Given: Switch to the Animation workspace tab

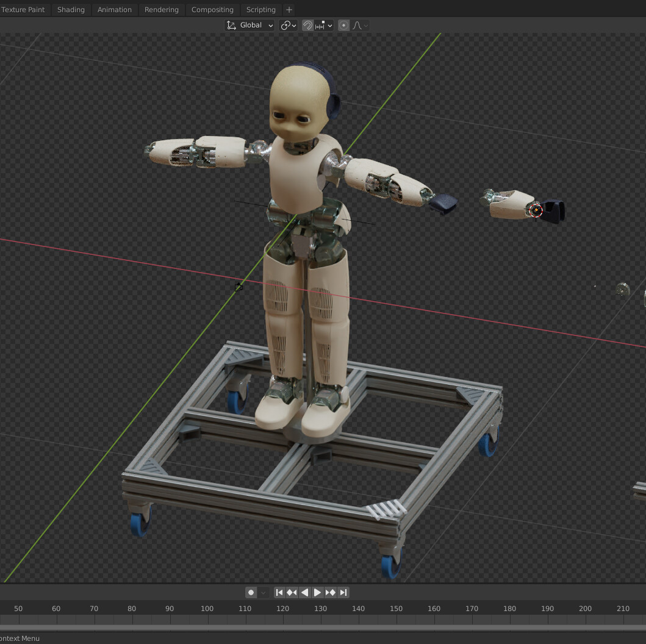Looking at the screenshot, I should [115, 10].
